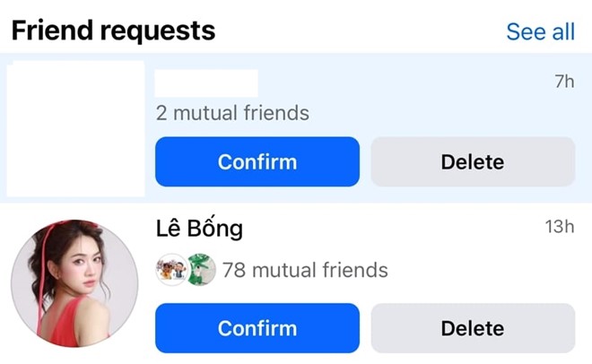Viewport: 592px width, 364px height.
Task: Click blank space right of 78 mutual friends
Action: click(x=482, y=270)
